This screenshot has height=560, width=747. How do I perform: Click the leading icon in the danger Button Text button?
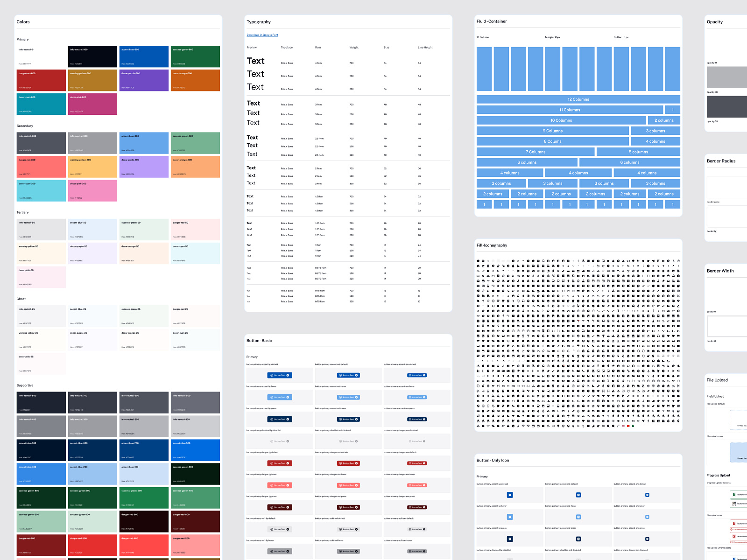click(271, 463)
